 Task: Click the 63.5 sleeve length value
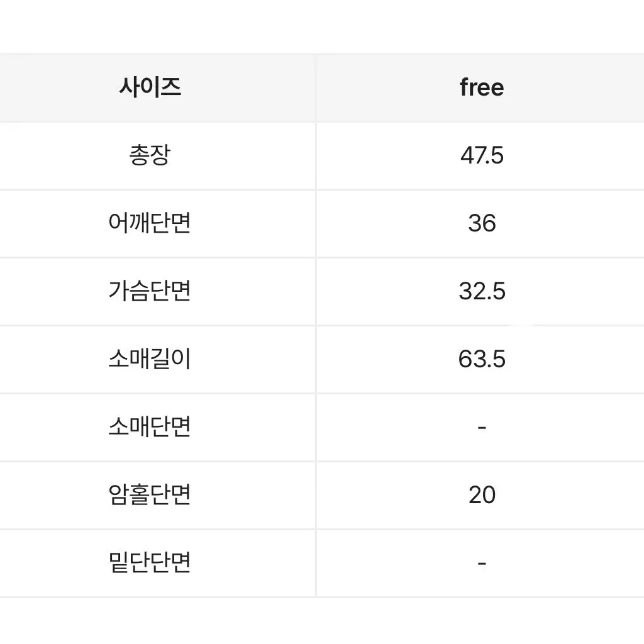tap(482, 359)
